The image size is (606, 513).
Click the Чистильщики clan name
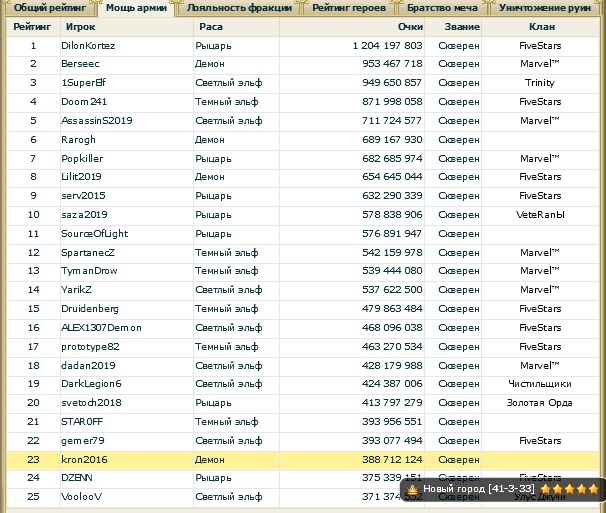point(540,384)
